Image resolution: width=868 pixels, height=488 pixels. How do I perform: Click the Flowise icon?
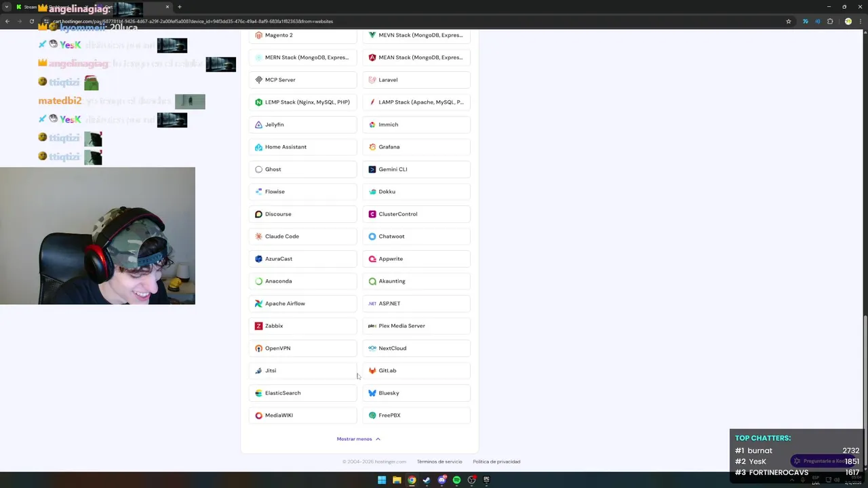(x=258, y=192)
